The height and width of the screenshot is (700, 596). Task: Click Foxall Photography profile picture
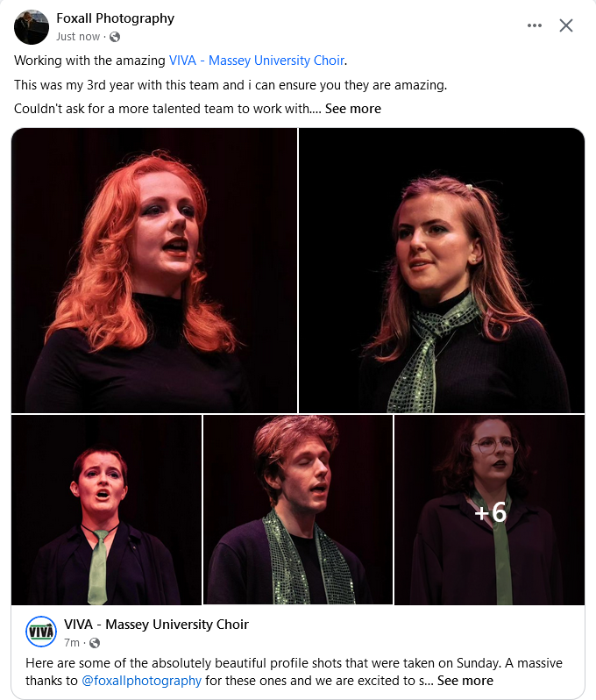click(x=32, y=27)
